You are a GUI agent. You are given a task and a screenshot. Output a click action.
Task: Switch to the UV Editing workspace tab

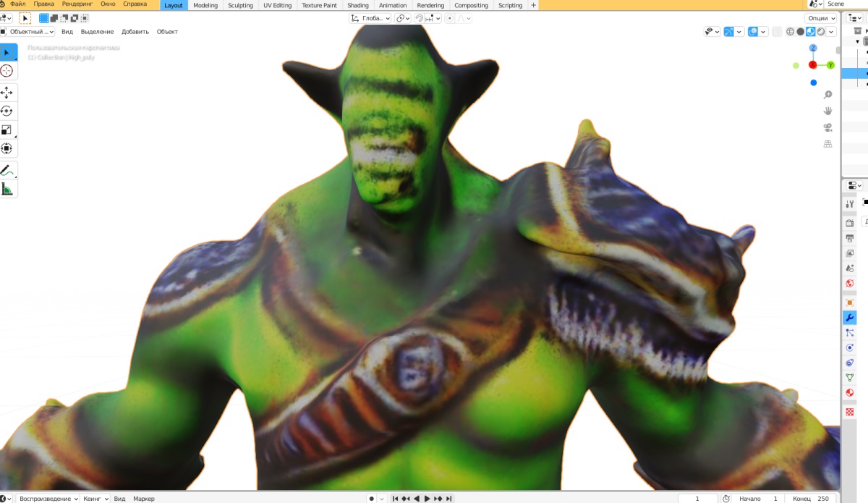[277, 5]
